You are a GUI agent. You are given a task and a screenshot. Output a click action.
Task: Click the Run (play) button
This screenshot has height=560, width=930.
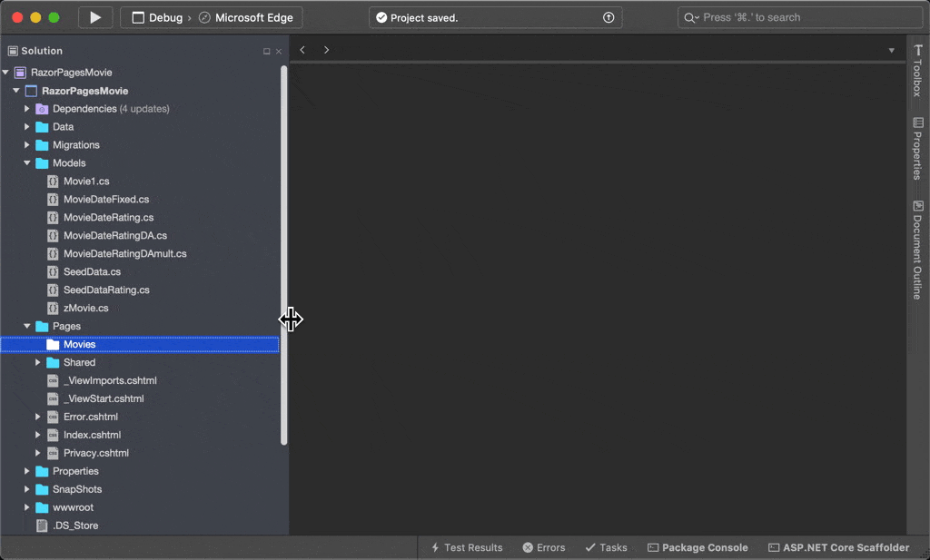95,17
